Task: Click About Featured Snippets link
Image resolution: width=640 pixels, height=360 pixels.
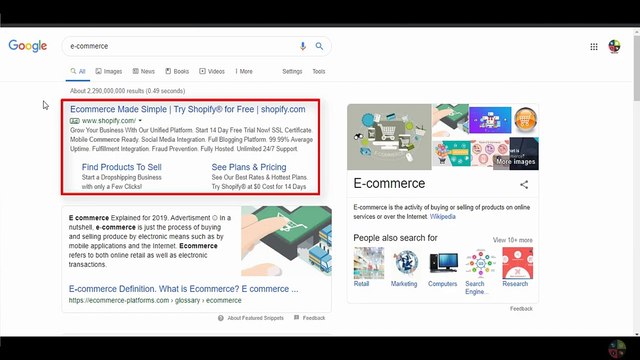Action: [256, 318]
